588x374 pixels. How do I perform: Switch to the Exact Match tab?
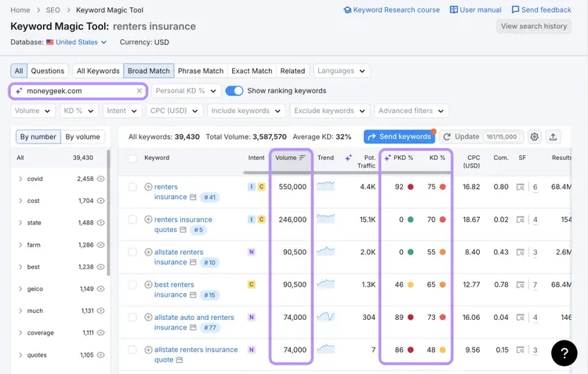click(x=252, y=71)
